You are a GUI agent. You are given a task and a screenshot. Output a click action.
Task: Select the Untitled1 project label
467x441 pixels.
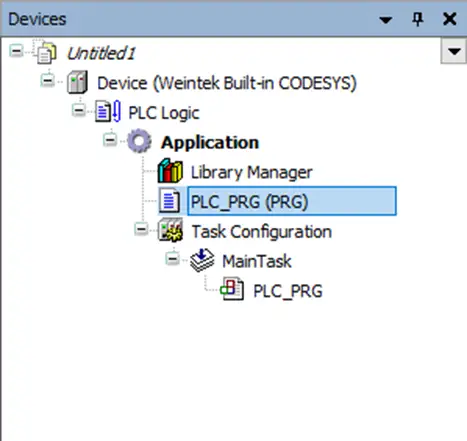click(101, 53)
